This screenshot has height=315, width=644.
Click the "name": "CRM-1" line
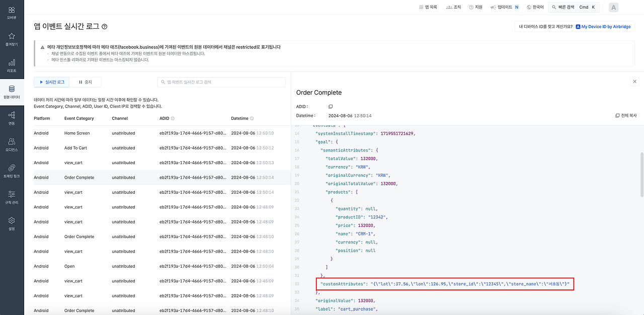(356, 234)
